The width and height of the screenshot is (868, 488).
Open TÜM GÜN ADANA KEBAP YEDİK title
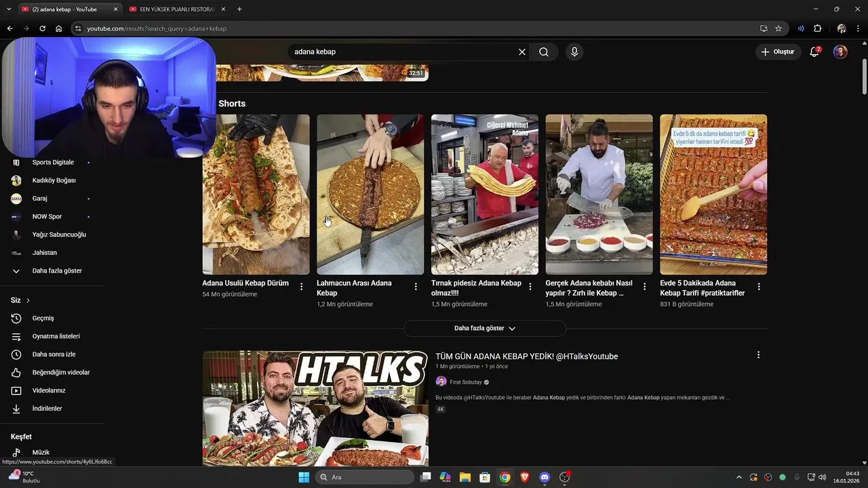(x=527, y=357)
